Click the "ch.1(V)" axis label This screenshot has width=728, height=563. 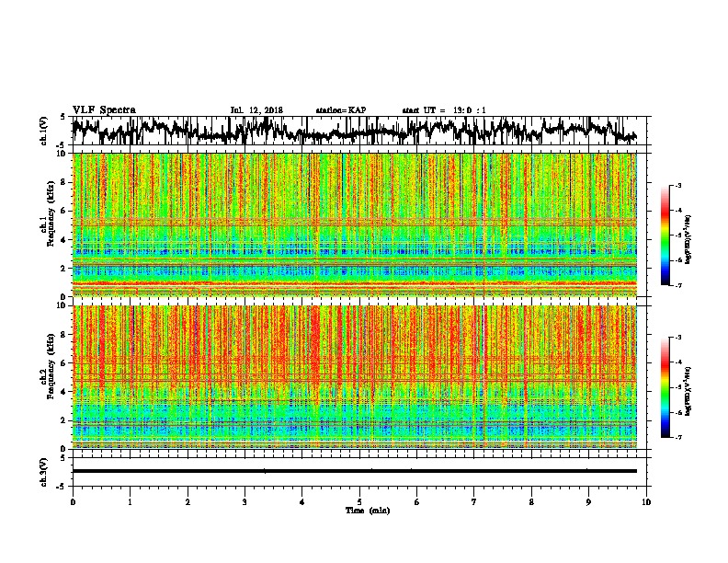click(44, 131)
